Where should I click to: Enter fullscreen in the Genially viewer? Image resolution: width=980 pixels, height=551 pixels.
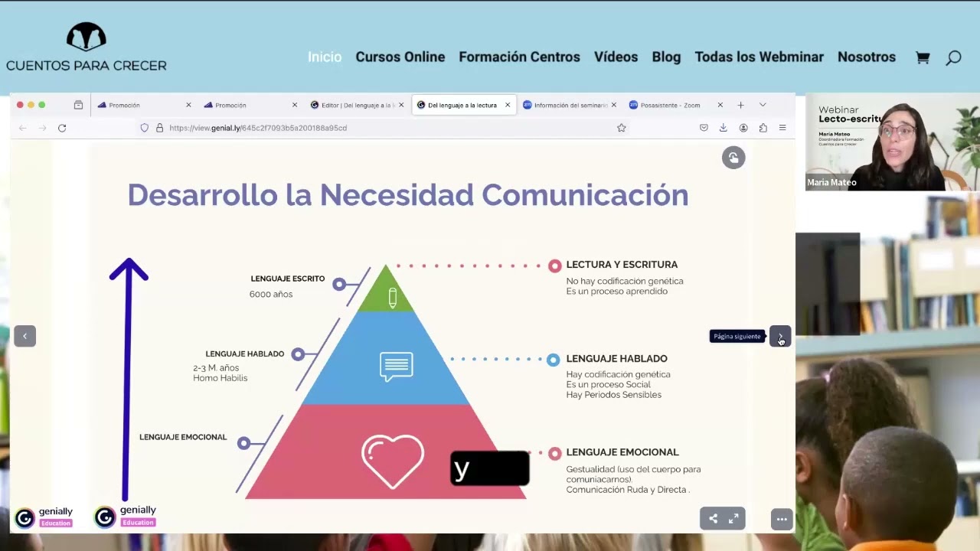click(733, 519)
